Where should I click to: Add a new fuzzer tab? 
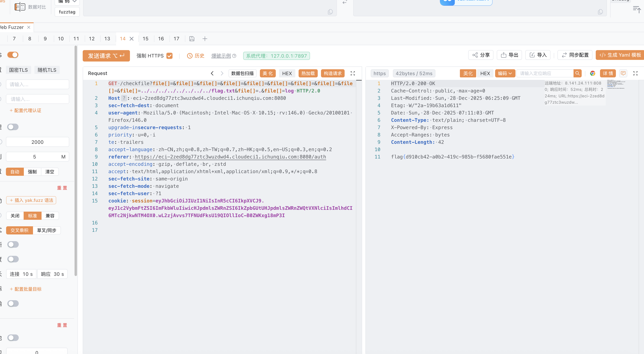point(205,39)
